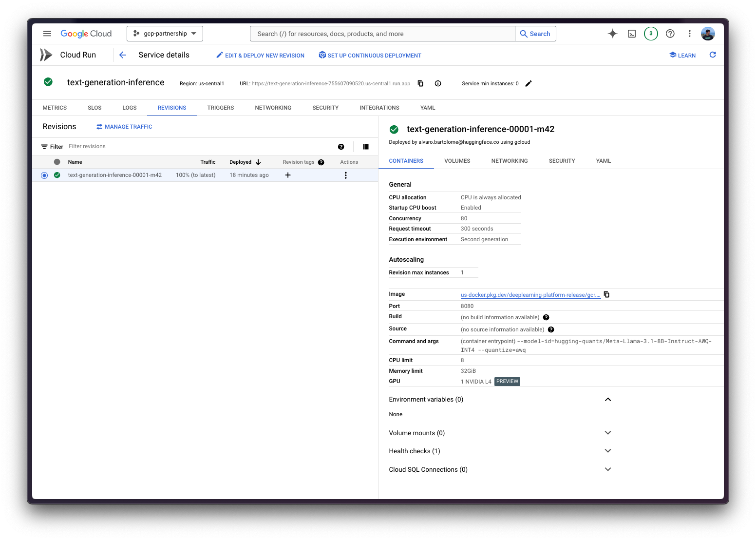The width and height of the screenshot is (756, 540).
Task: Open revision panel Networking tab
Action: tap(510, 161)
